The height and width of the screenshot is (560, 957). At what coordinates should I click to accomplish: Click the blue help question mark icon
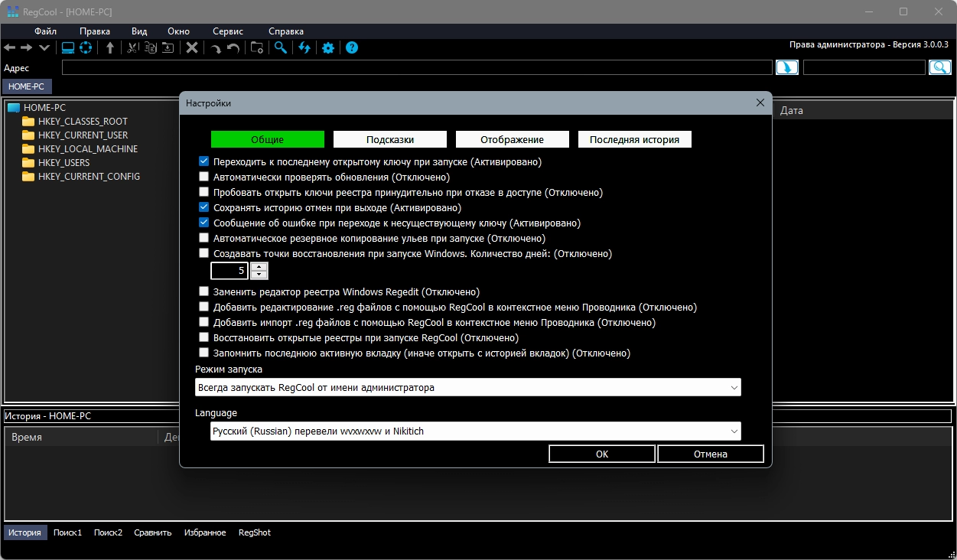pyautogui.click(x=352, y=48)
